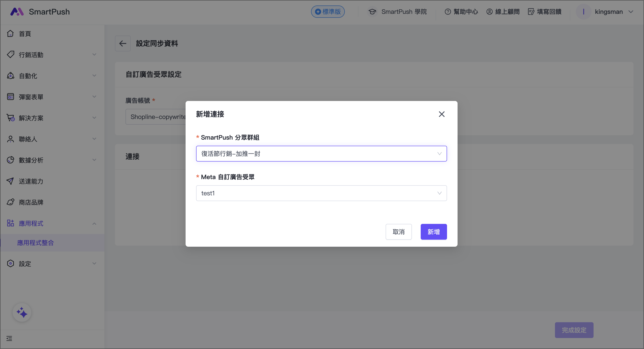Click the 線上顧問 consultant icon
644x349 pixels.
[489, 11]
